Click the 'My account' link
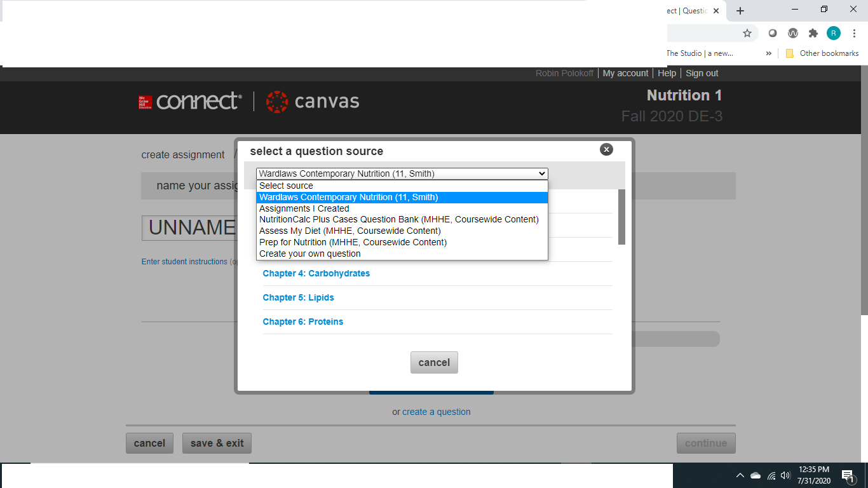The width and height of the screenshot is (868, 488). click(625, 73)
